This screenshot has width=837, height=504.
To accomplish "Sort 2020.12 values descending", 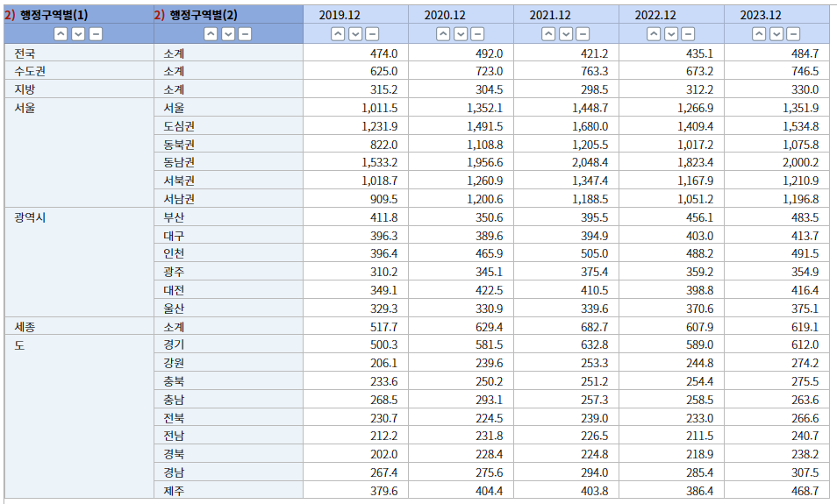I will coord(461,34).
